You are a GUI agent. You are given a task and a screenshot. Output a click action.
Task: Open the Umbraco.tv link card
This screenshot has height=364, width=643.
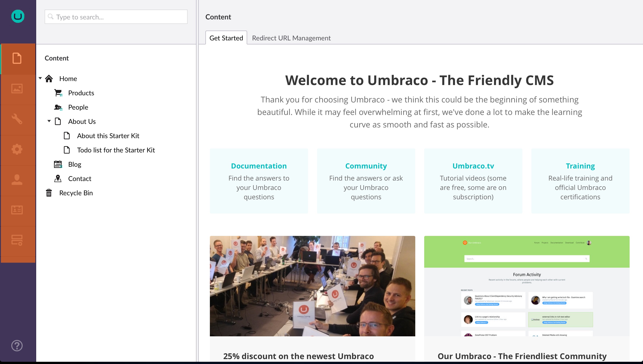(x=473, y=181)
